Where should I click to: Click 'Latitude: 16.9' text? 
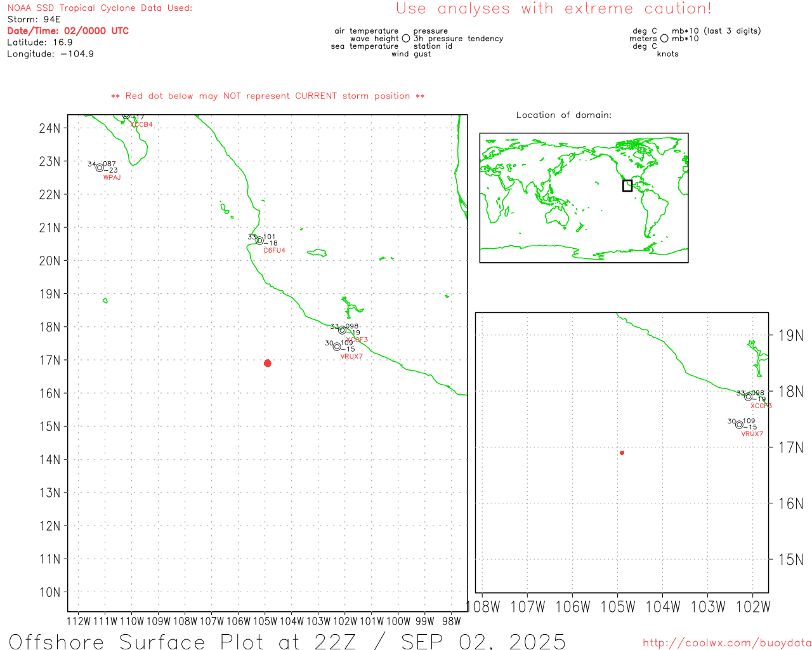[x=40, y=43]
